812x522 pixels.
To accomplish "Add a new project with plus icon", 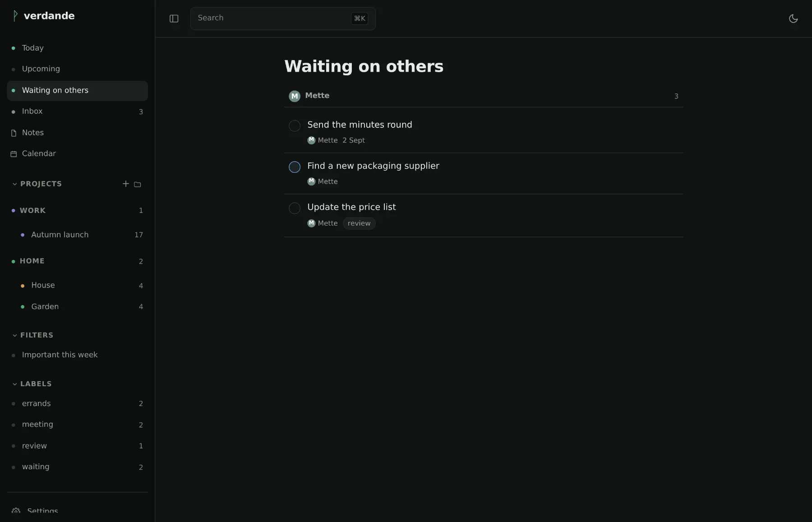I will pos(125,184).
